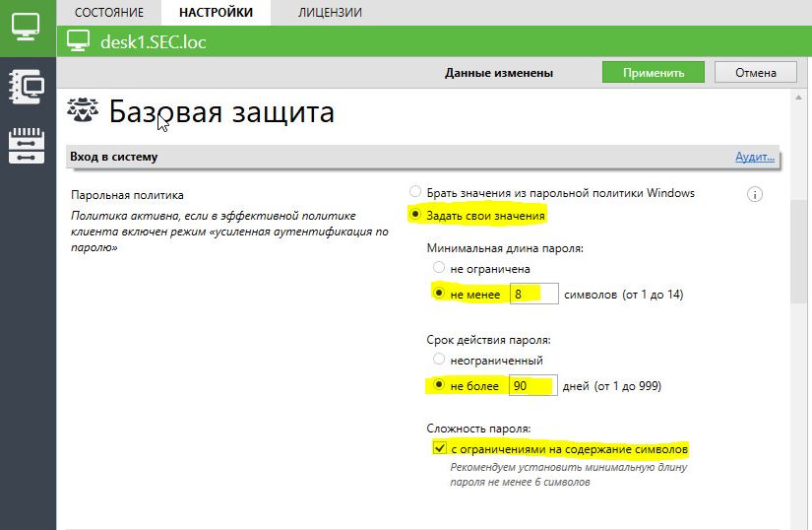Focus the password validity days field

coord(532,385)
